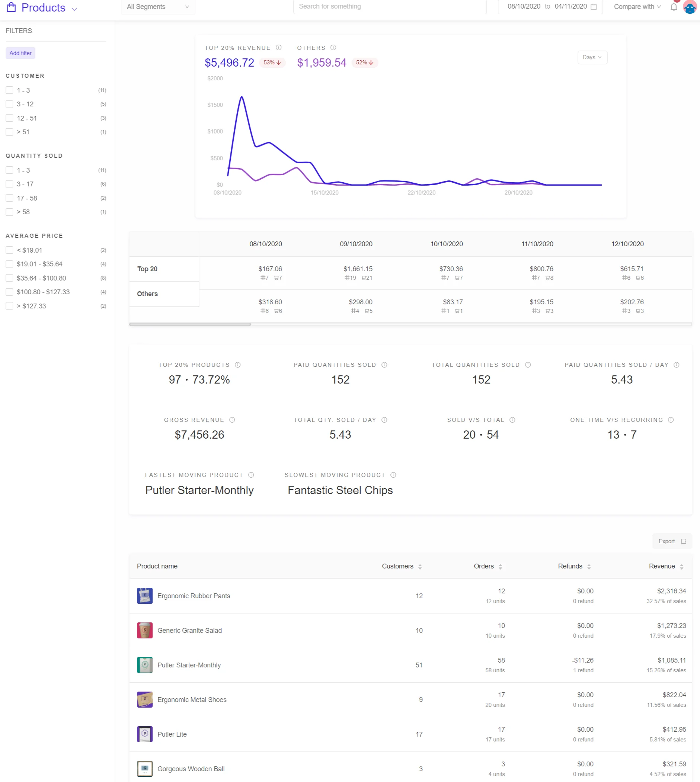Open the Days interval dropdown
700x782 pixels.
tap(592, 57)
